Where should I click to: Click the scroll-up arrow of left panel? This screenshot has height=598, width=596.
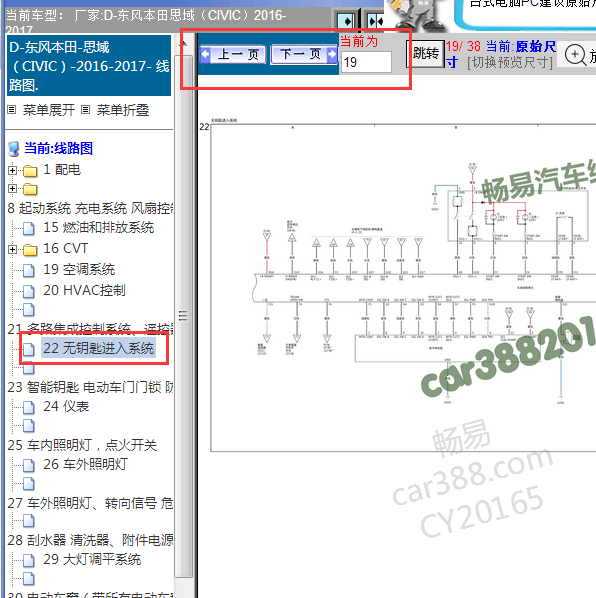tap(183, 44)
